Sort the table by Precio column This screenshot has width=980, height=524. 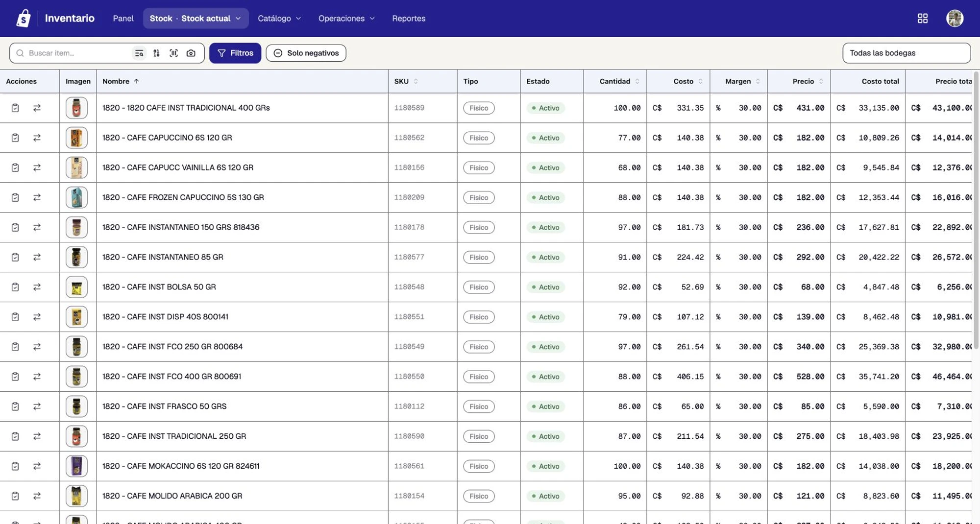tap(808, 81)
